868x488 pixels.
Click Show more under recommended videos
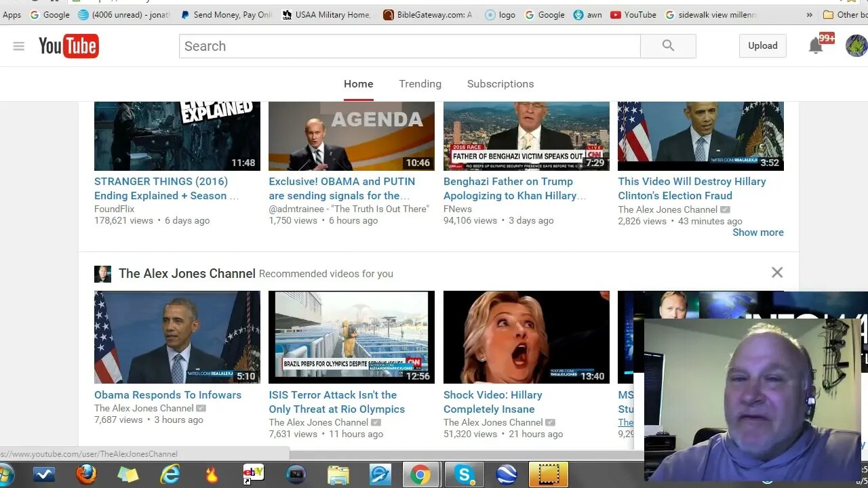coord(757,232)
